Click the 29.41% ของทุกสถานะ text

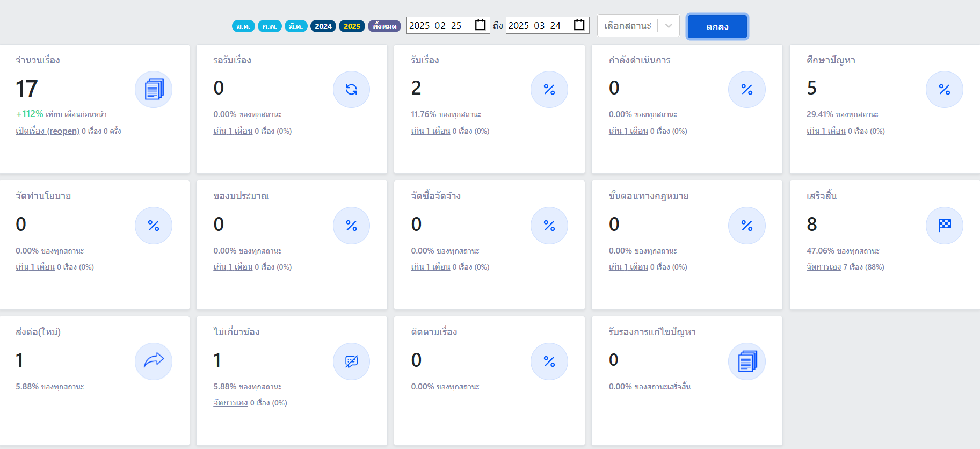(x=842, y=114)
